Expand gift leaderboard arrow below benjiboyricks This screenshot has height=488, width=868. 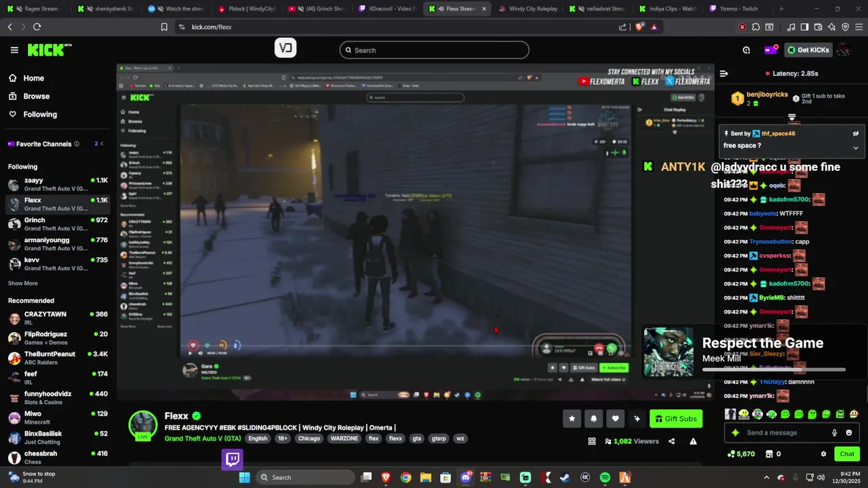791,117
